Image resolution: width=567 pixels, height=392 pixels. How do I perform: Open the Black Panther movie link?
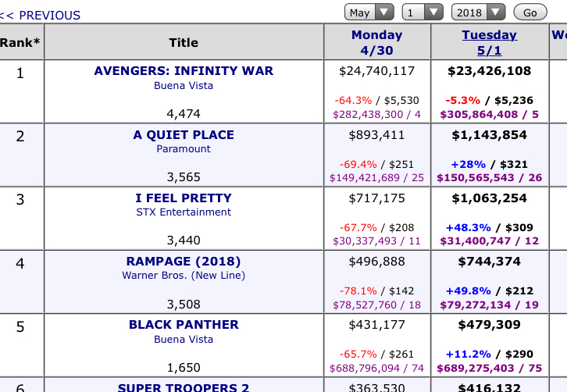(184, 324)
